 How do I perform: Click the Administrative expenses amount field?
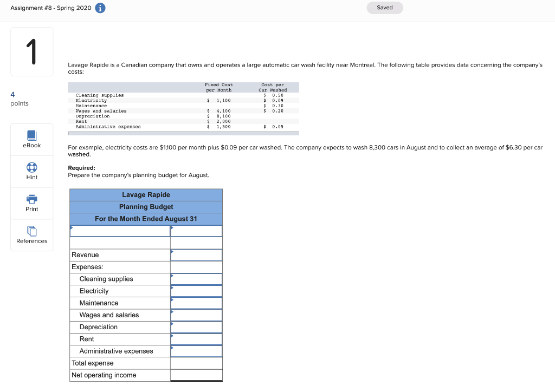click(x=196, y=351)
